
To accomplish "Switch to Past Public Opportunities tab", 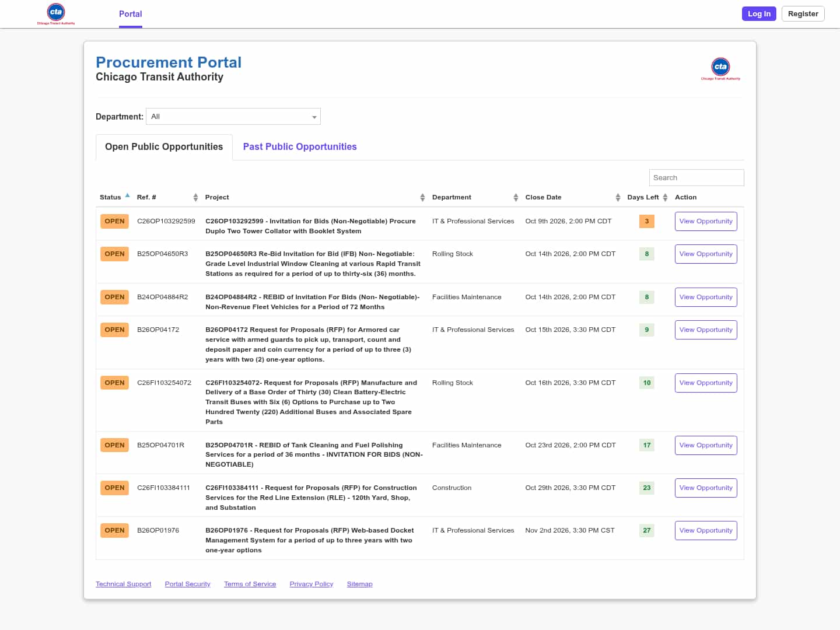I will (x=300, y=147).
